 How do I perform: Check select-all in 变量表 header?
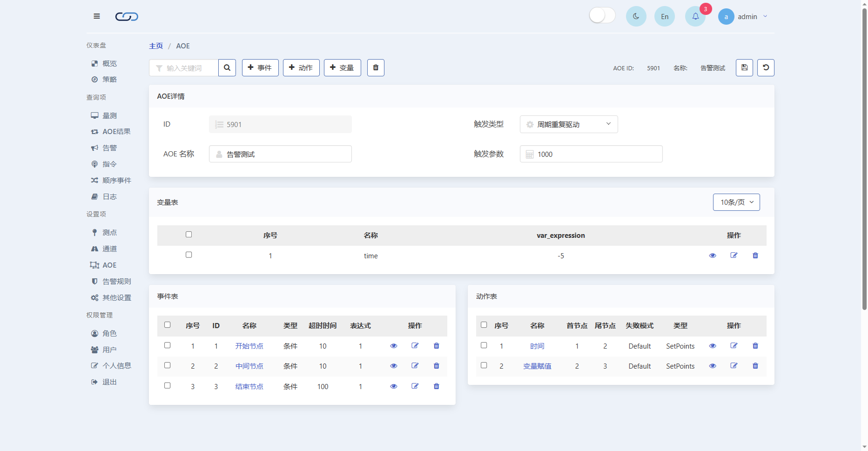(x=188, y=235)
